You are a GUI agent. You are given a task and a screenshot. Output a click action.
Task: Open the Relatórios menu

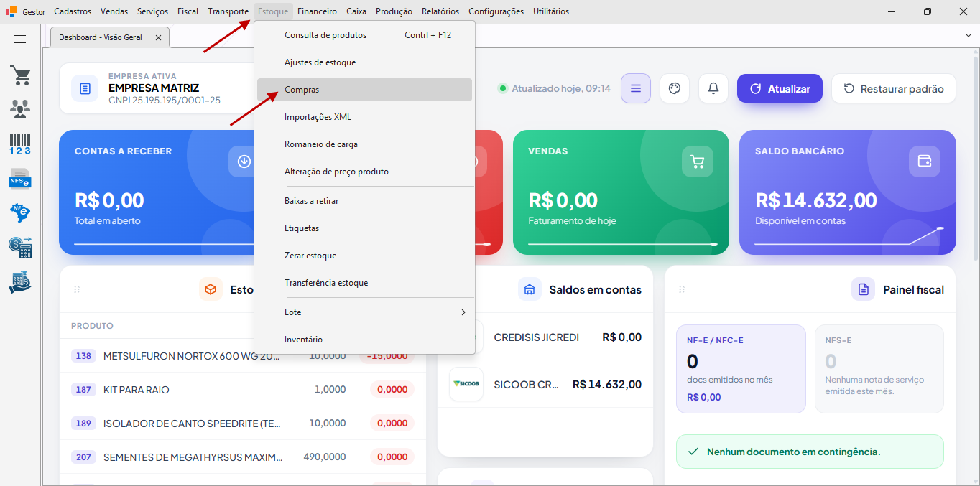coord(440,11)
